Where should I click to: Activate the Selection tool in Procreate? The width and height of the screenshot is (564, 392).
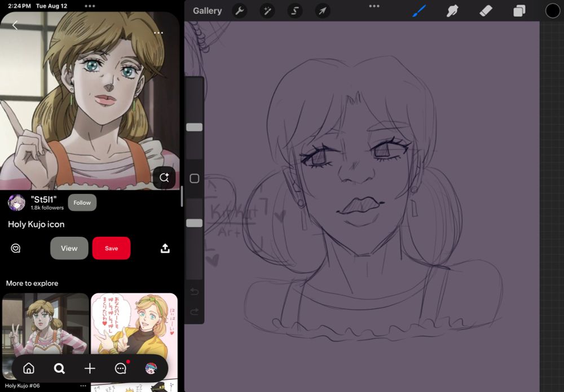coord(294,11)
